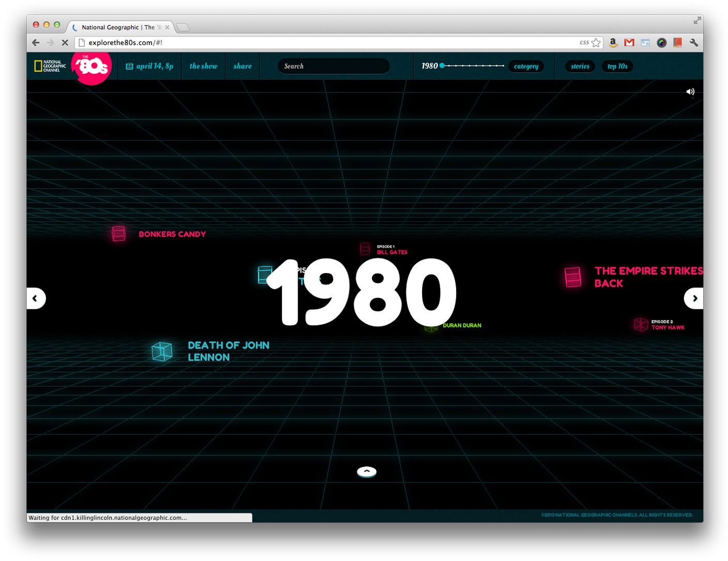Click the window-shaped extension icon beside Gmail

[x=645, y=43]
